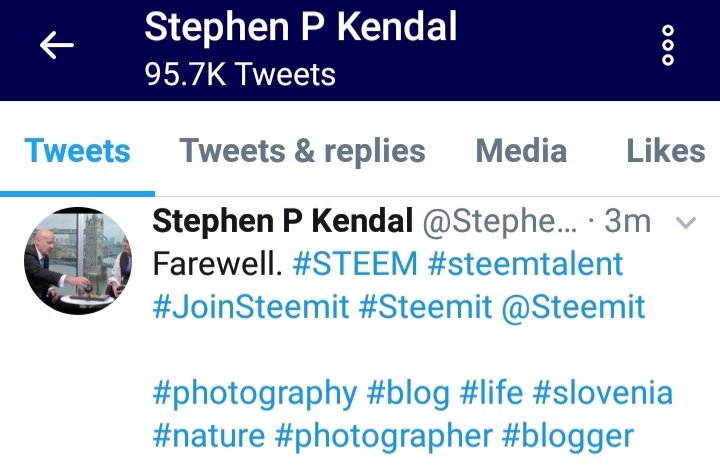
Task: Click the #photography hashtag
Action: (x=255, y=394)
